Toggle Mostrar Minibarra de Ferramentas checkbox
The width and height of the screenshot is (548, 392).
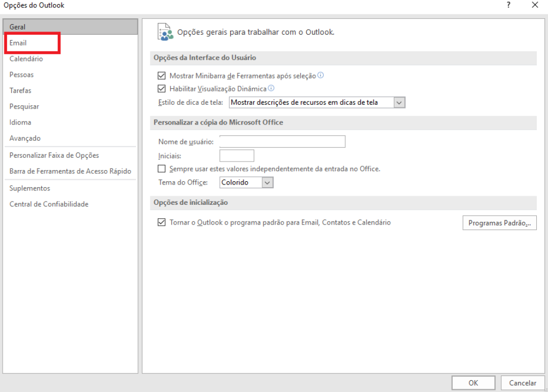point(162,75)
